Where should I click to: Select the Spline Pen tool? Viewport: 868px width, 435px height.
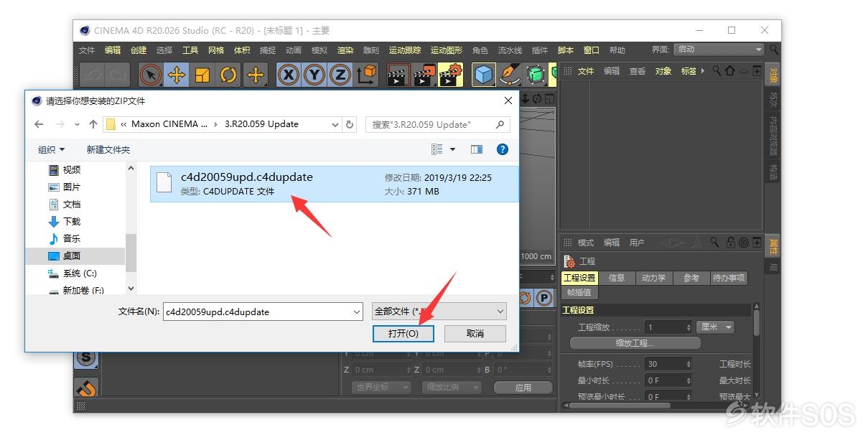click(x=510, y=75)
